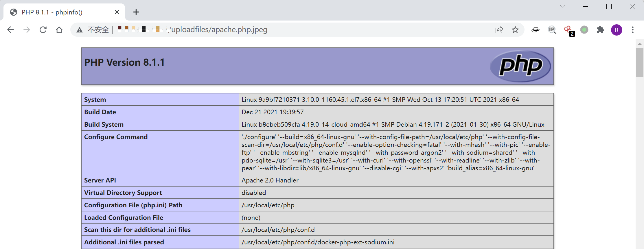The image size is (644, 249).
Task: Open Chrome's three-dot menu
Action: point(633,30)
